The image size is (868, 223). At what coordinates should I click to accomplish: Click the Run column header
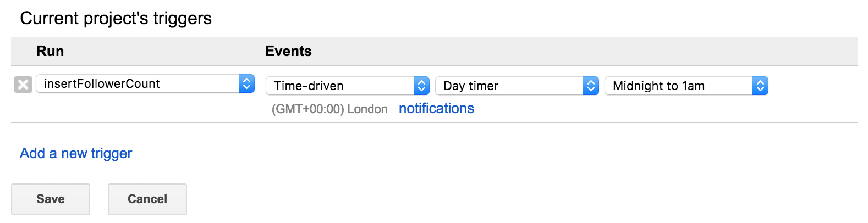point(50,51)
